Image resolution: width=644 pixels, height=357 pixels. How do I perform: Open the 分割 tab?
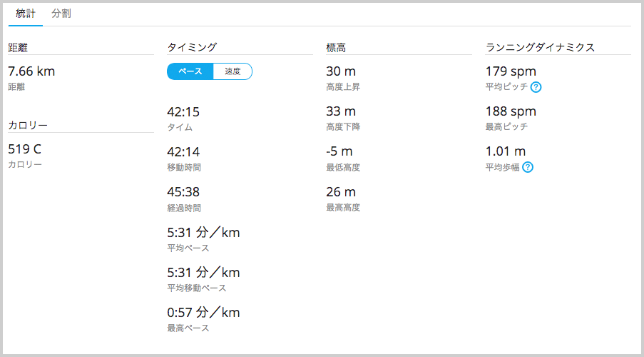click(x=61, y=14)
